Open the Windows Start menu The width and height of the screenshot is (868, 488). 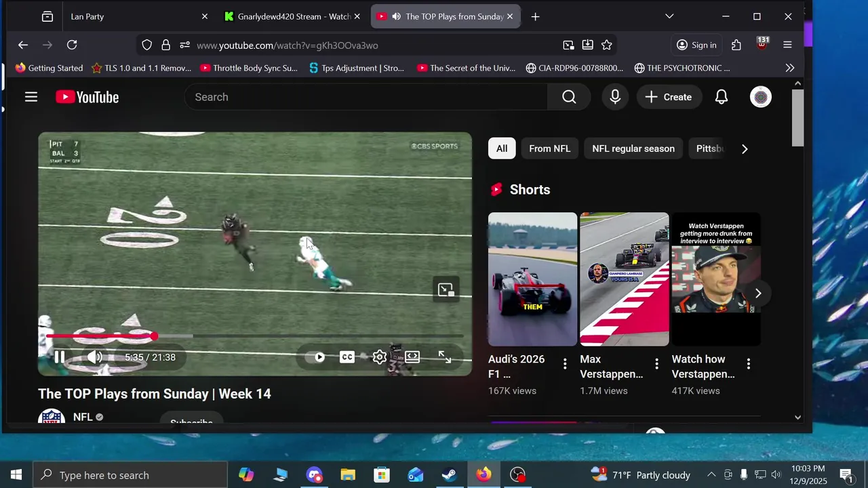[x=16, y=474]
